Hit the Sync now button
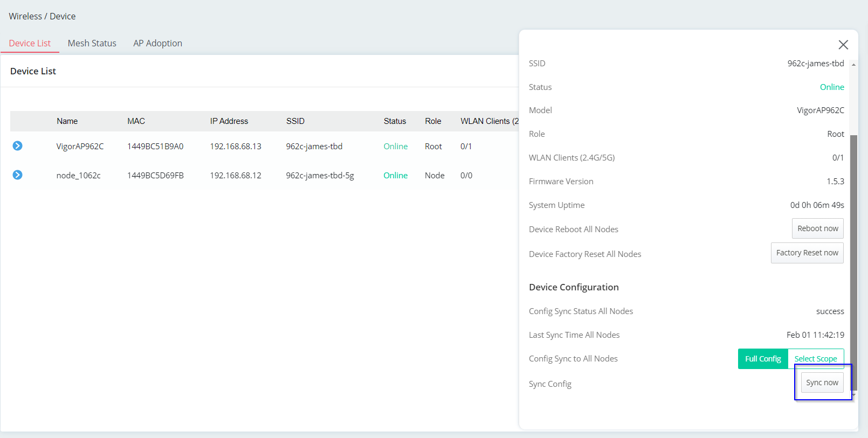This screenshot has height=438, width=868. [822, 383]
